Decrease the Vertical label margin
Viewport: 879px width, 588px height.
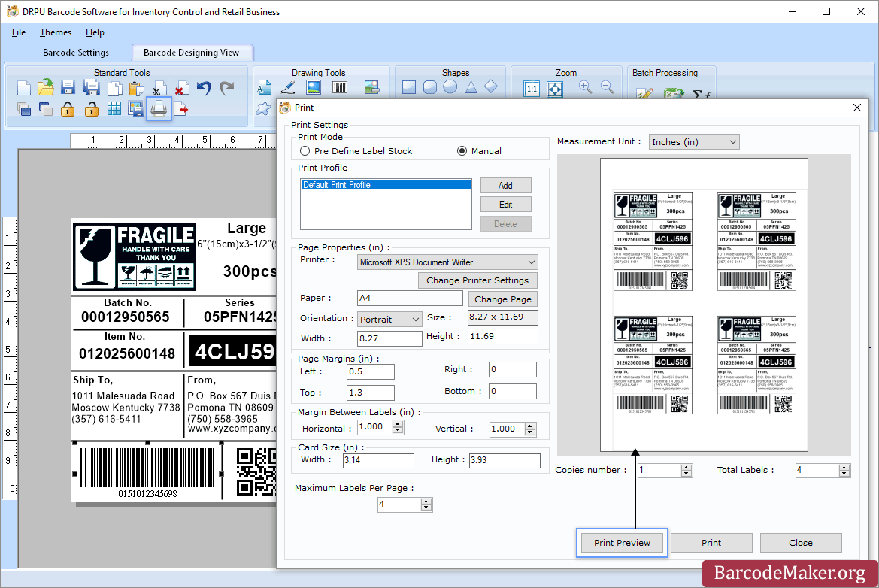coord(530,432)
